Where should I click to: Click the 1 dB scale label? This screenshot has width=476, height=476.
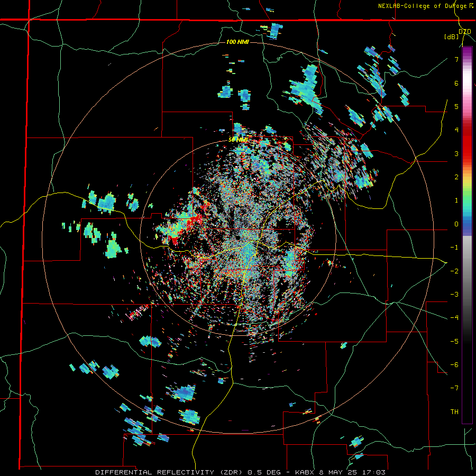point(456,200)
